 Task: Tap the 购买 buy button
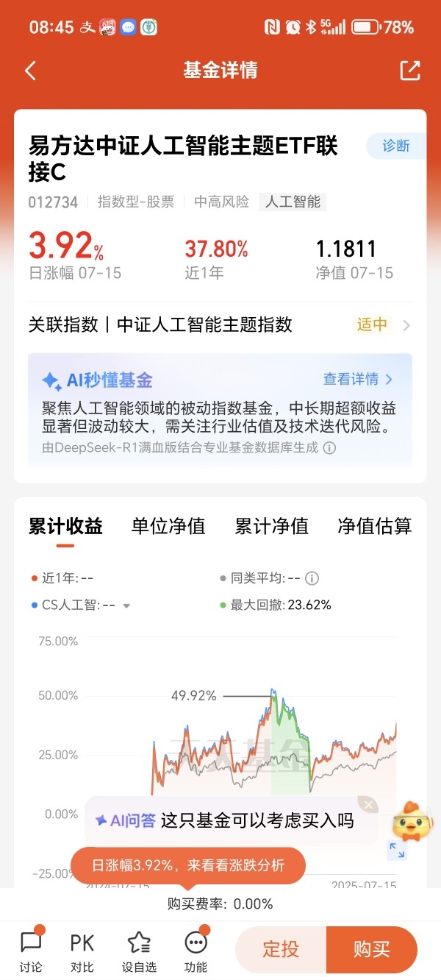click(x=372, y=950)
